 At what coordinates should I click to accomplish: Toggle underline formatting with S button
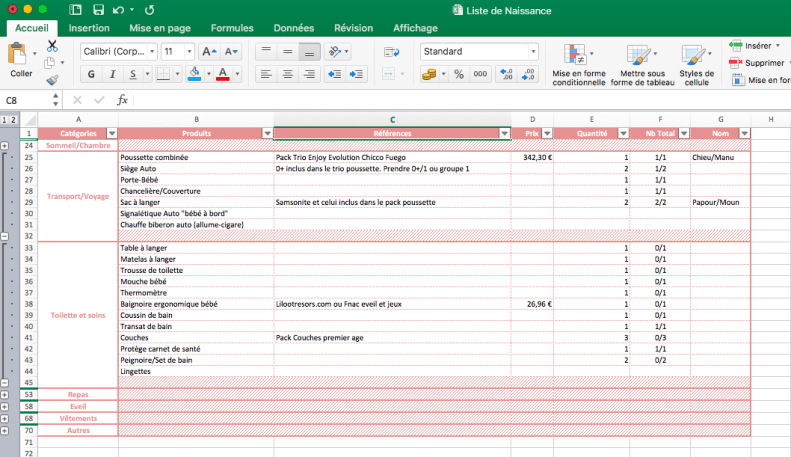click(133, 74)
